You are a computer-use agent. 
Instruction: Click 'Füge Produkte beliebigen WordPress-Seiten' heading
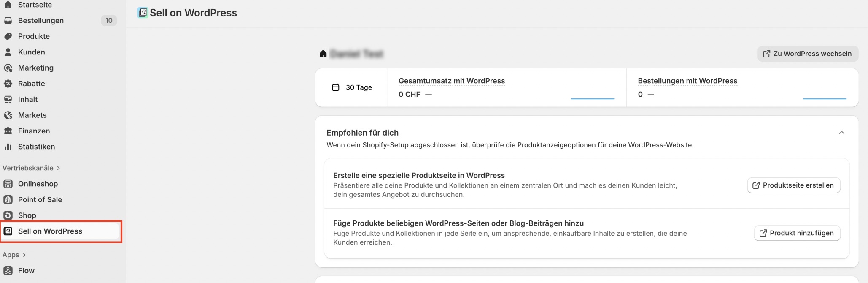coord(458,223)
